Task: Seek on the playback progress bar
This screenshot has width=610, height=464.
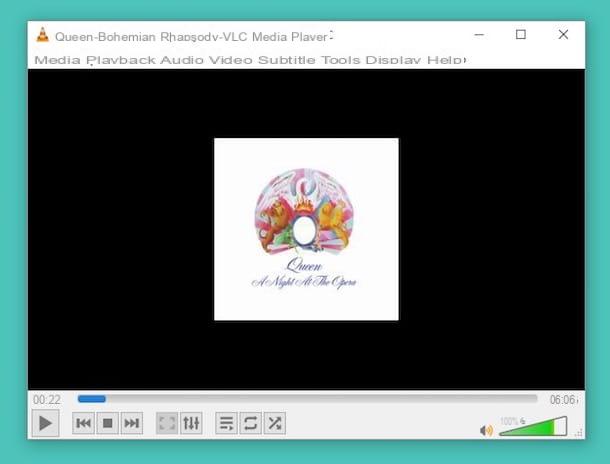Action: point(307,399)
